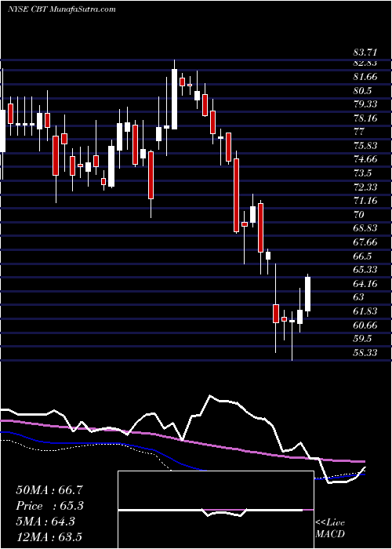This screenshot has height=549, width=392.
Task: Click the 63 price axis label
Action: (359, 297)
